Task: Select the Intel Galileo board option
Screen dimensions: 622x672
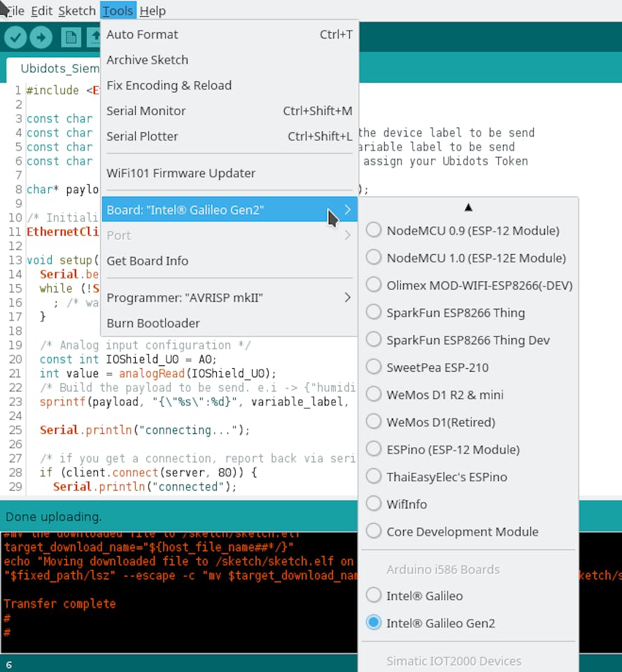Action: (x=468, y=596)
